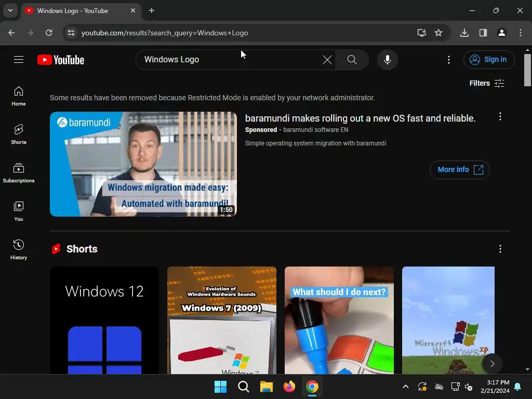Click page vertical scrollbar thumb
The height and width of the screenshot is (399, 532).
coord(527,70)
